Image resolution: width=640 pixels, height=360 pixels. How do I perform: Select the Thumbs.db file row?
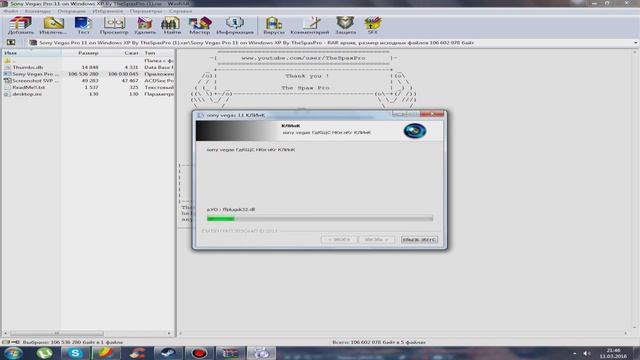[89, 67]
